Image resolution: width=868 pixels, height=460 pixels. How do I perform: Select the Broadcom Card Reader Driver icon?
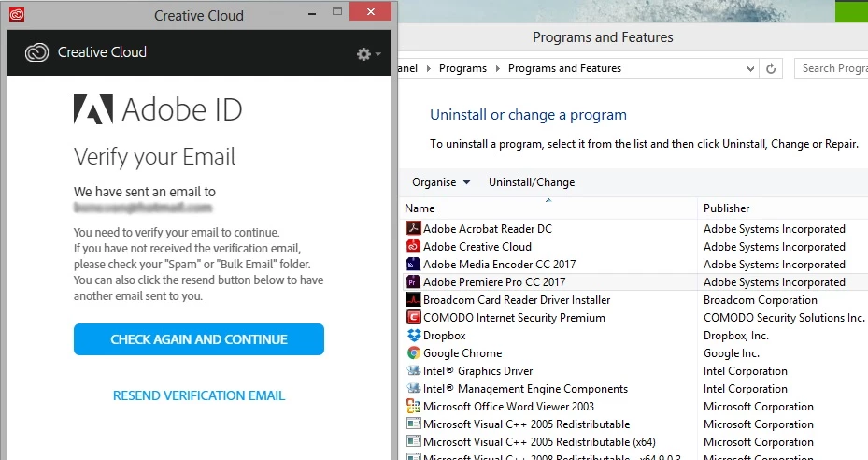414,299
